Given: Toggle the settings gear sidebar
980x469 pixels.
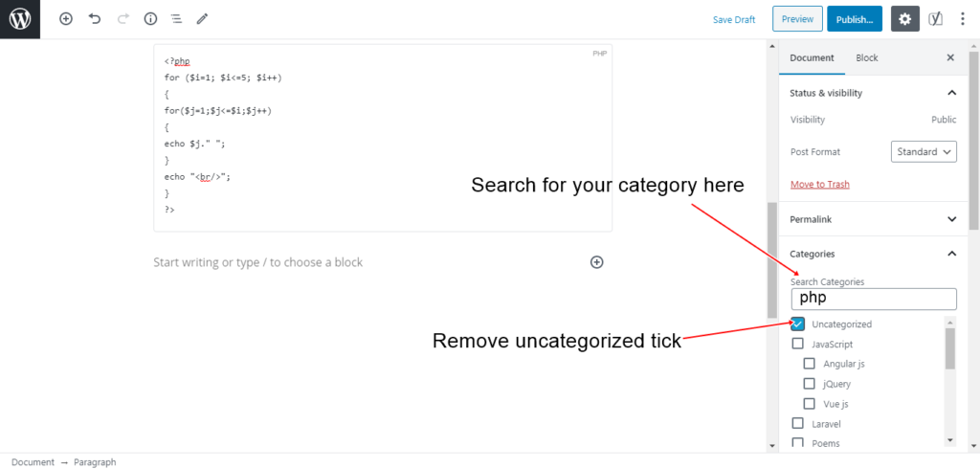Looking at the screenshot, I should (905, 19).
